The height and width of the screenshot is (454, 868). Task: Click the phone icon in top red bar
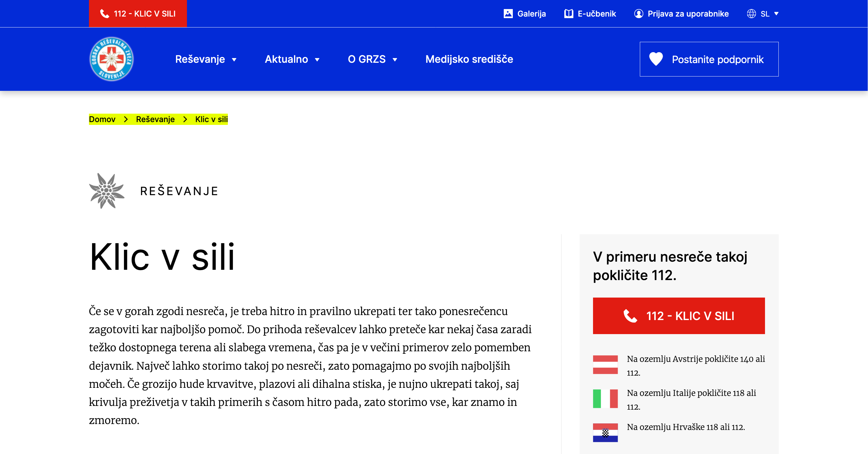click(105, 14)
